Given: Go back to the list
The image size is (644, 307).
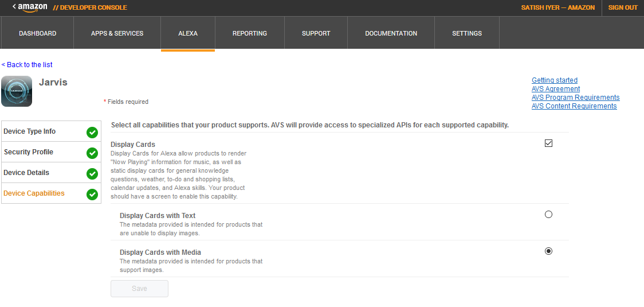Looking at the screenshot, I should 27,65.
